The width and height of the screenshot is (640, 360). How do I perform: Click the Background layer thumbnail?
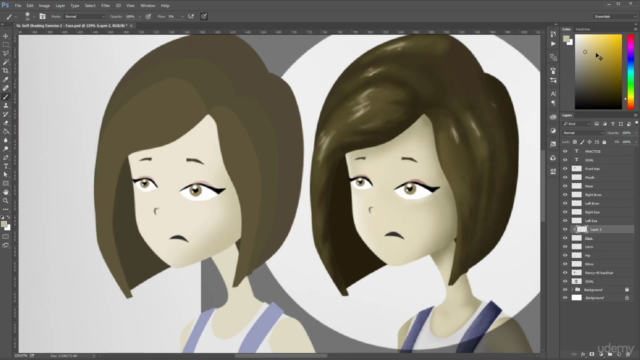[x=576, y=298]
